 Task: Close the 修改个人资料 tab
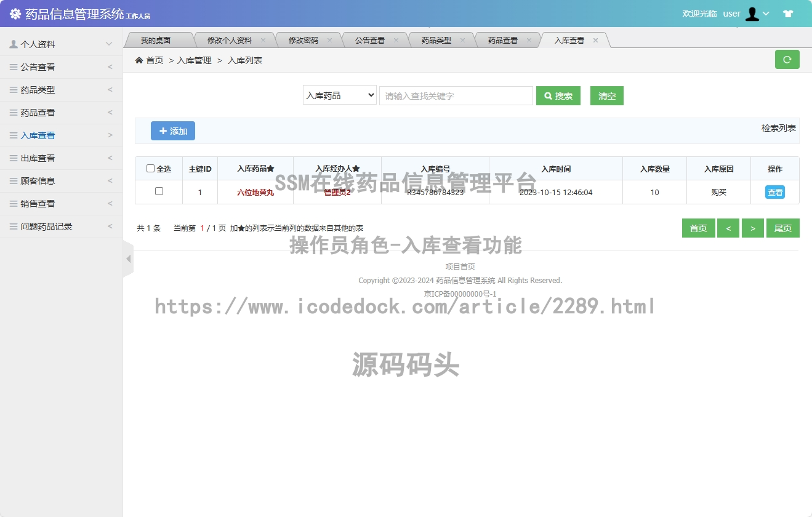pyautogui.click(x=263, y=40)
